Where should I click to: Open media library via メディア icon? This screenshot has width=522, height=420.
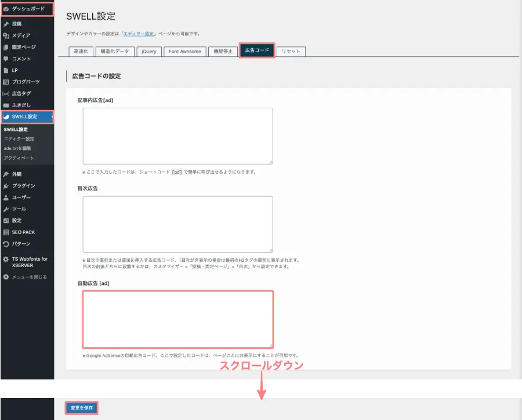click(7, 35)
